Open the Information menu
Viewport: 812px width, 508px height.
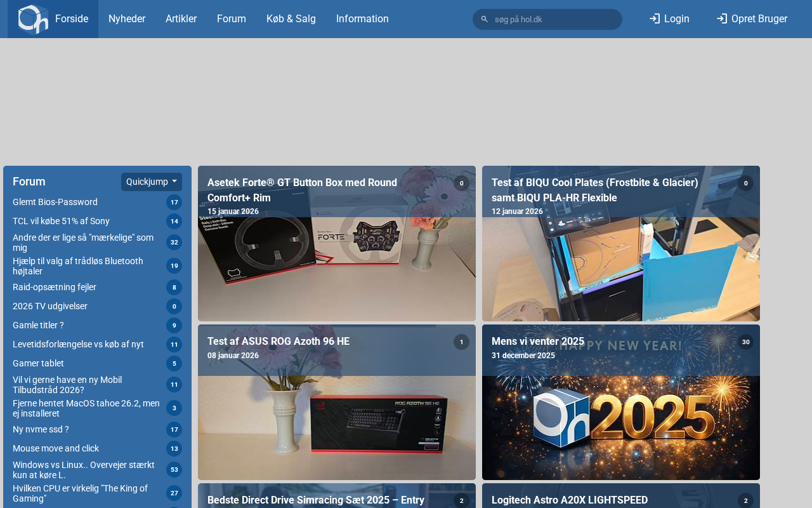[362, 19]
